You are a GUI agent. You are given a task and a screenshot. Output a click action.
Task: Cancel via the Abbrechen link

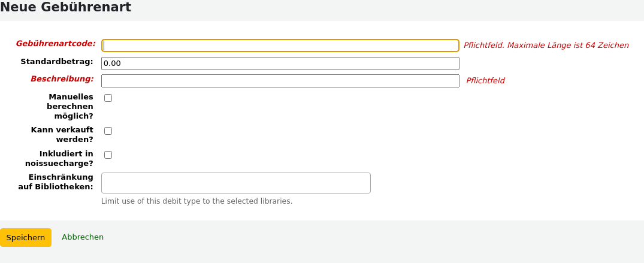(x=83, y=237)
